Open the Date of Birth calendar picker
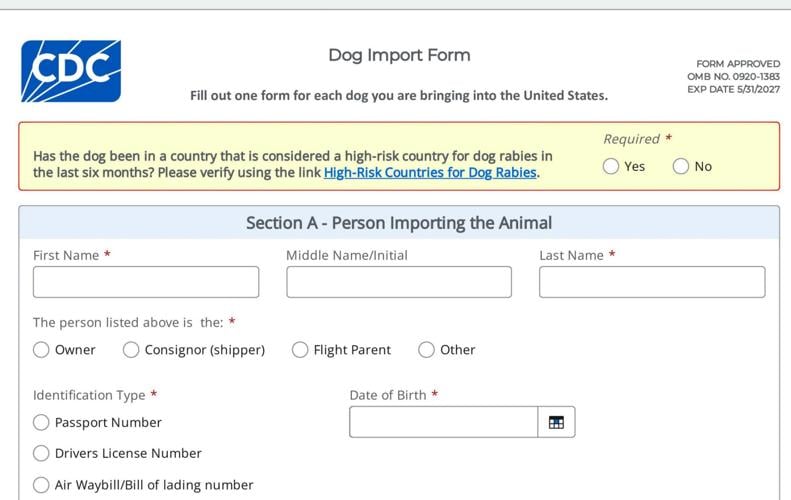The width and height of the screenshot is (791, 500). click(x=556, y=422)
